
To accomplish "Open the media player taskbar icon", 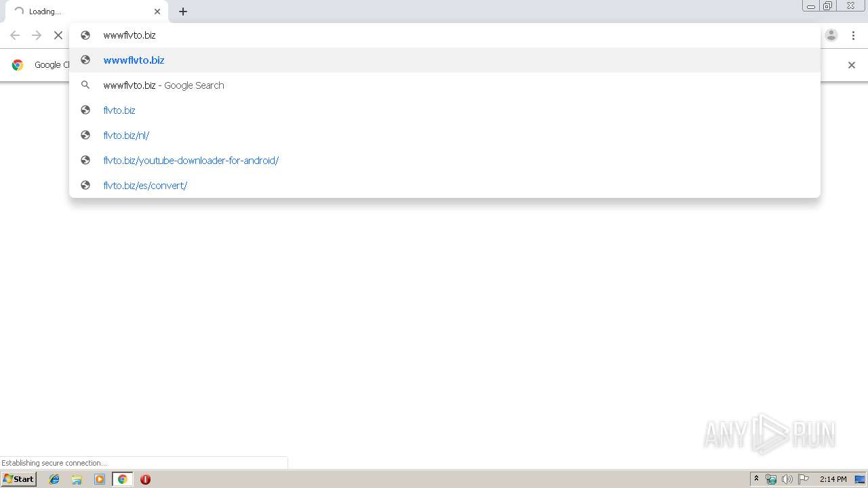I will coord(100,479).
